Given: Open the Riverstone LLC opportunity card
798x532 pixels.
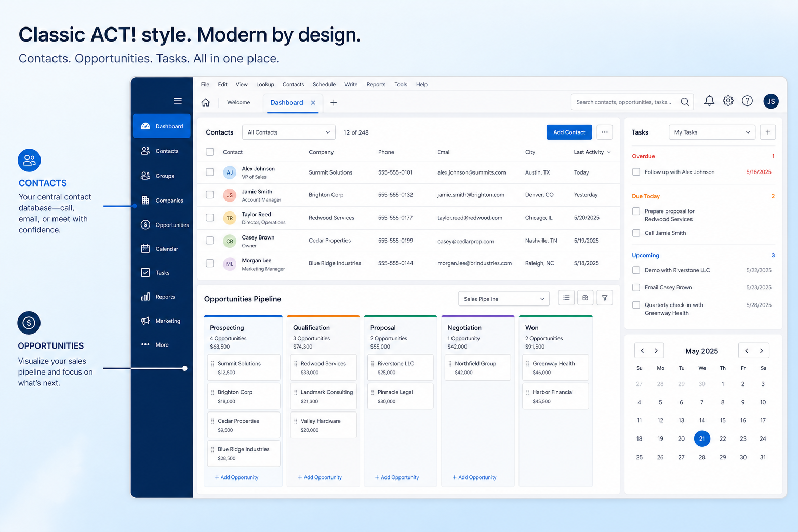Looking at the screenshot, I should (x=401, y=368).
